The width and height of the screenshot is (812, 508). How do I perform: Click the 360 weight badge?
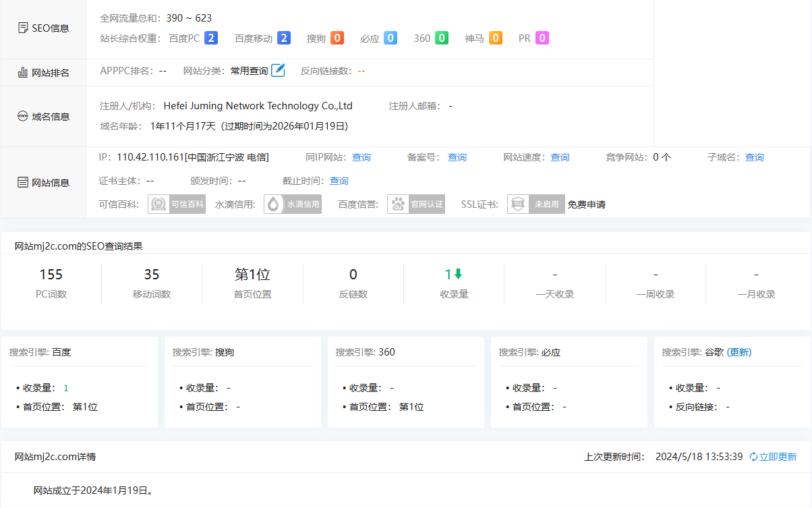pyautogui.click(x=442, y=38)
